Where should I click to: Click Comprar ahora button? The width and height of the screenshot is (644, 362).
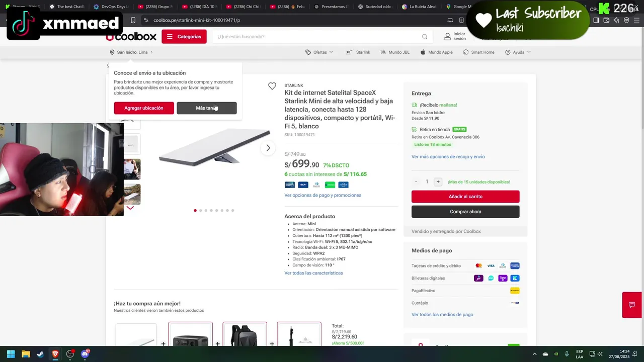[x=465, y=212]
